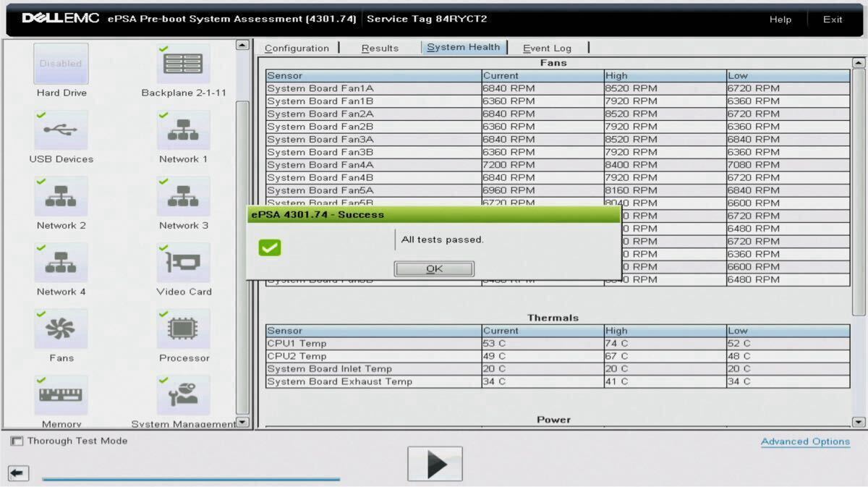Click the 7200 RPM current value for Fan4A
The width and height of the screenshot is (868, 487).
tap(509, 165)
